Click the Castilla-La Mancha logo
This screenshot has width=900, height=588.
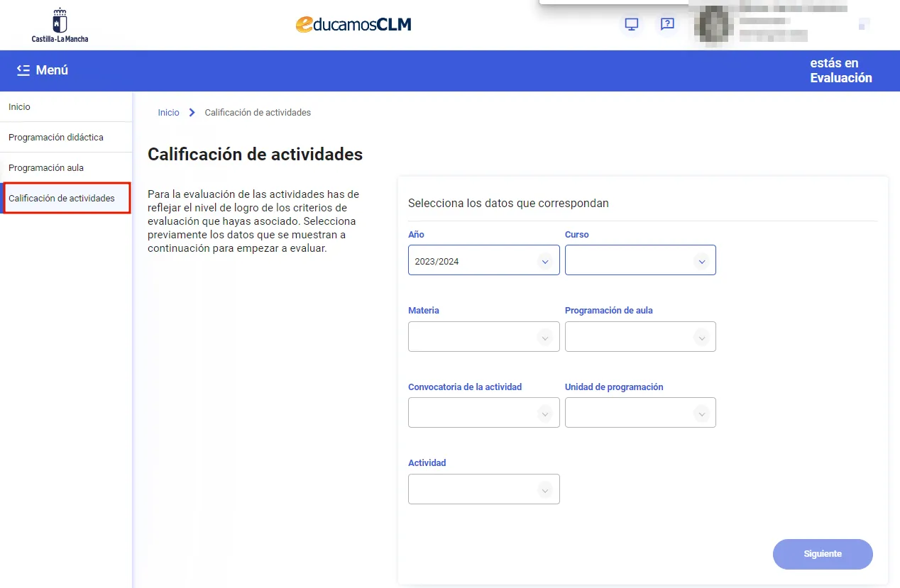[x=60, y=25]
